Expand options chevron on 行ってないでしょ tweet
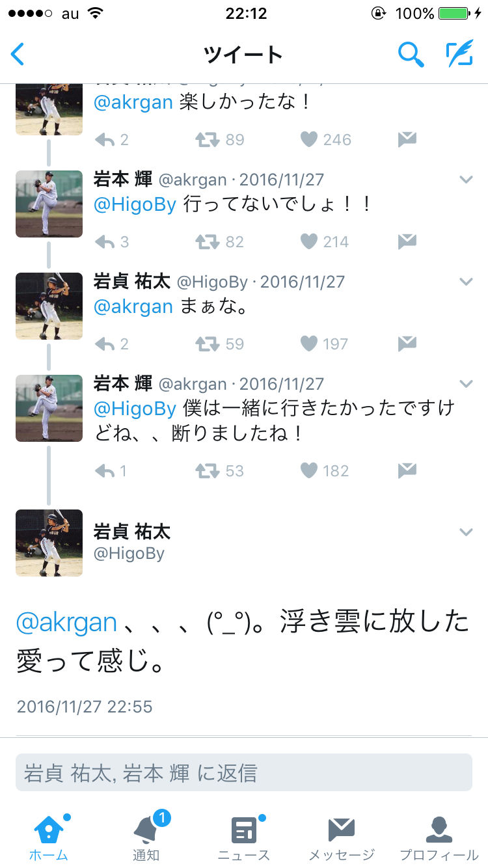Screen dimensions: 488x868 466,180
